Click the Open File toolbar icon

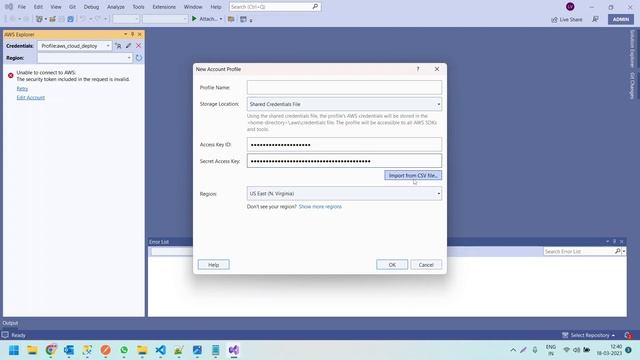(52, 19)
